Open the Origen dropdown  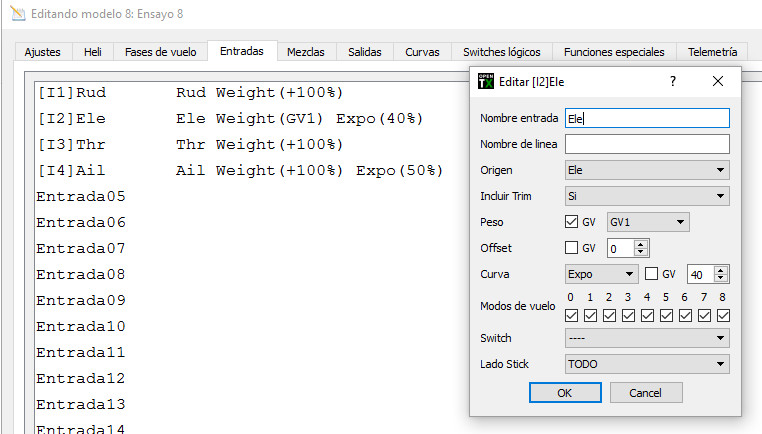point(646,170)
